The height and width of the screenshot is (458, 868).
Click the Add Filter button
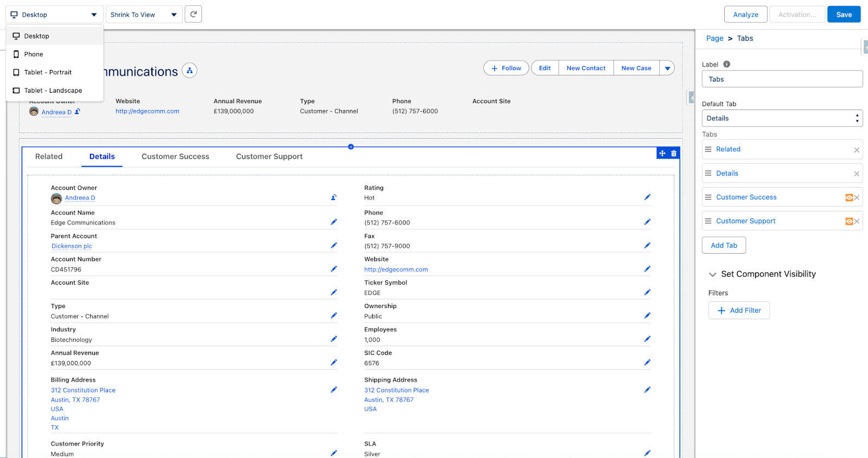(x=739, y=311)
